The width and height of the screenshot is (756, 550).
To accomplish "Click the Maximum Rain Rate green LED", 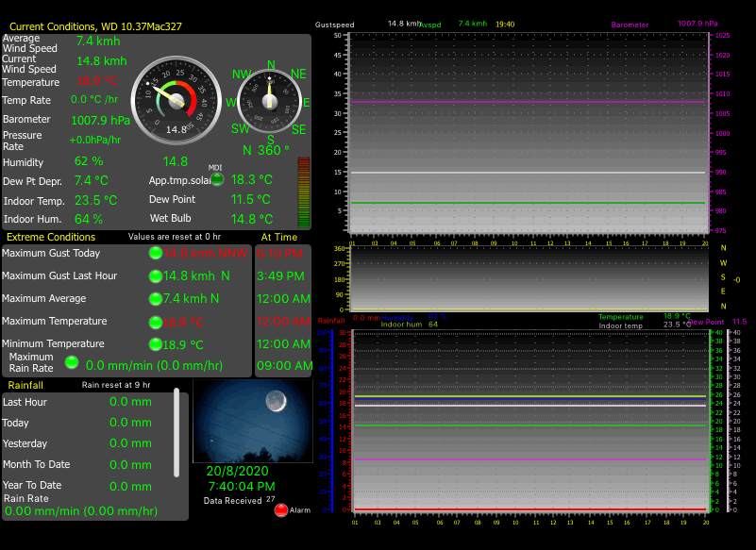I will tap(72, 362).
